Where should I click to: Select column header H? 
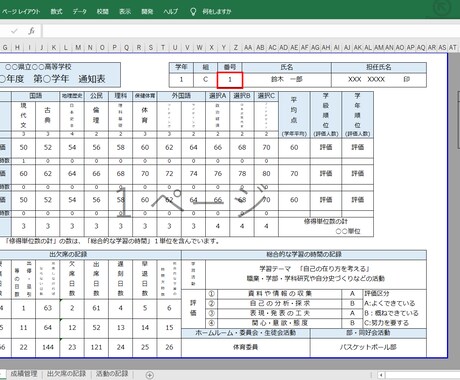[x=17, y=47]
